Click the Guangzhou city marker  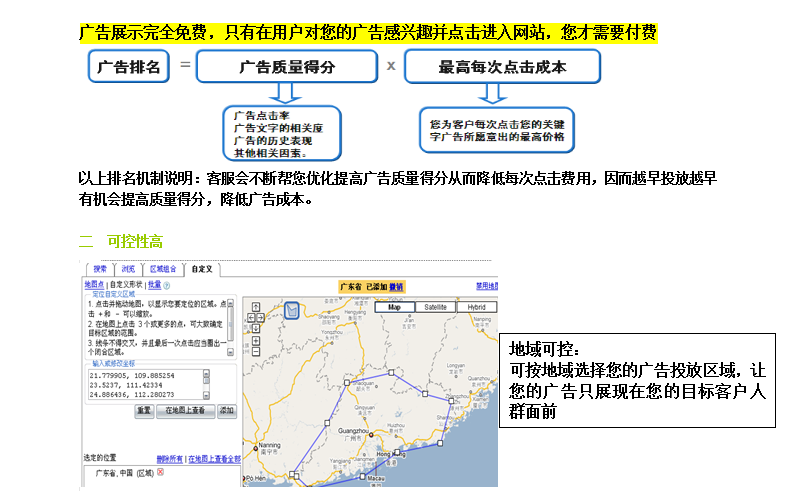click(371, 435)
